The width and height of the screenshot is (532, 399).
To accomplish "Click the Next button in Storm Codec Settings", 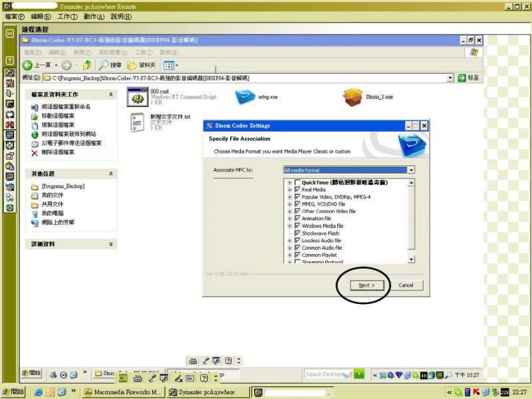I will coord(367,285).
